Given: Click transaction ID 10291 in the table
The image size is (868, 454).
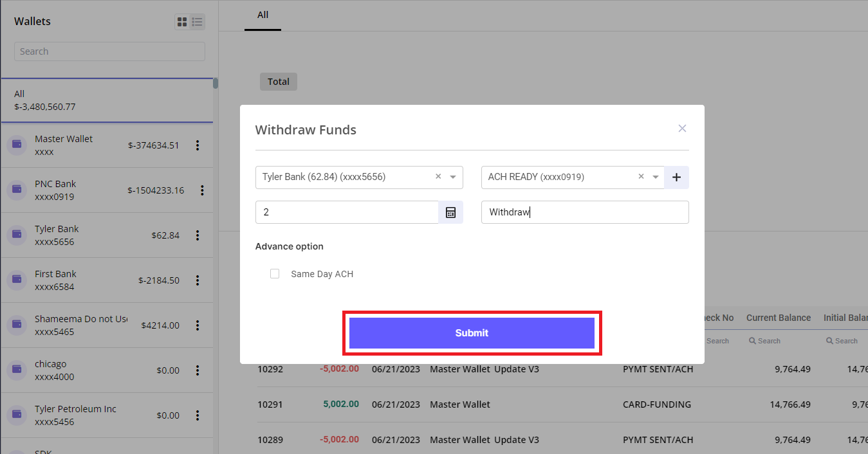Looking at the screenshot, I should (270, 404).
